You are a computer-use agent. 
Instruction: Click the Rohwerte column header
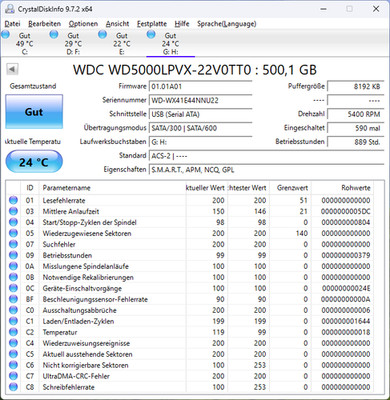[x=342, y=188]
